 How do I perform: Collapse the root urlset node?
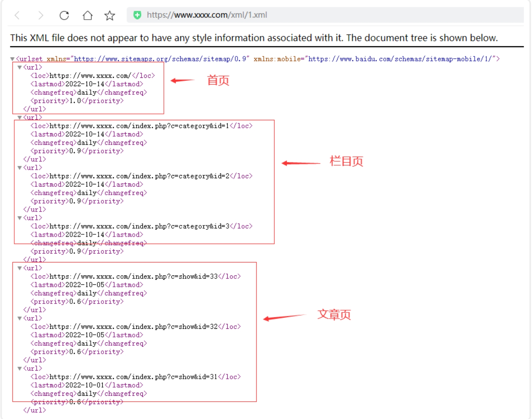coord(12,59)
